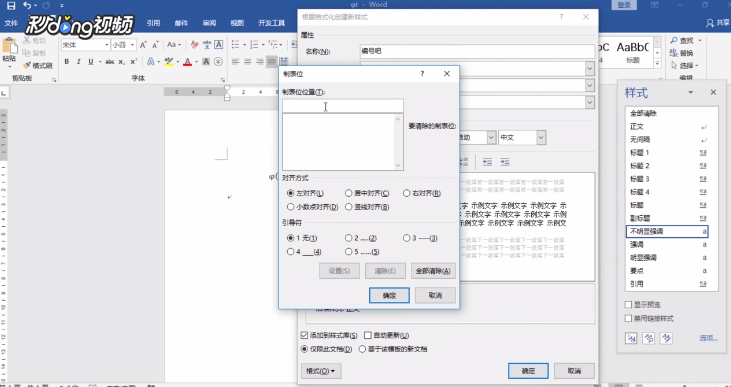
Task: Expand the style gallery More arrow
Action: (657, 64)
